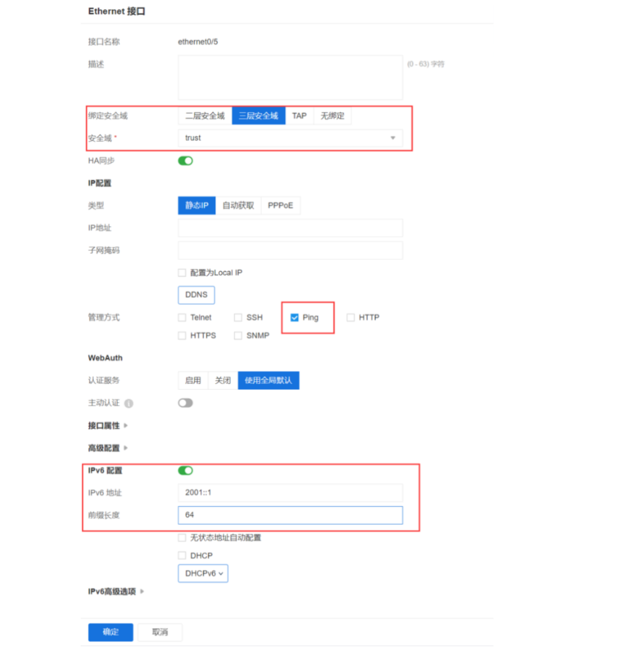Open the DDNS settings button
This screenshot has width=644, height=650.
196,294
